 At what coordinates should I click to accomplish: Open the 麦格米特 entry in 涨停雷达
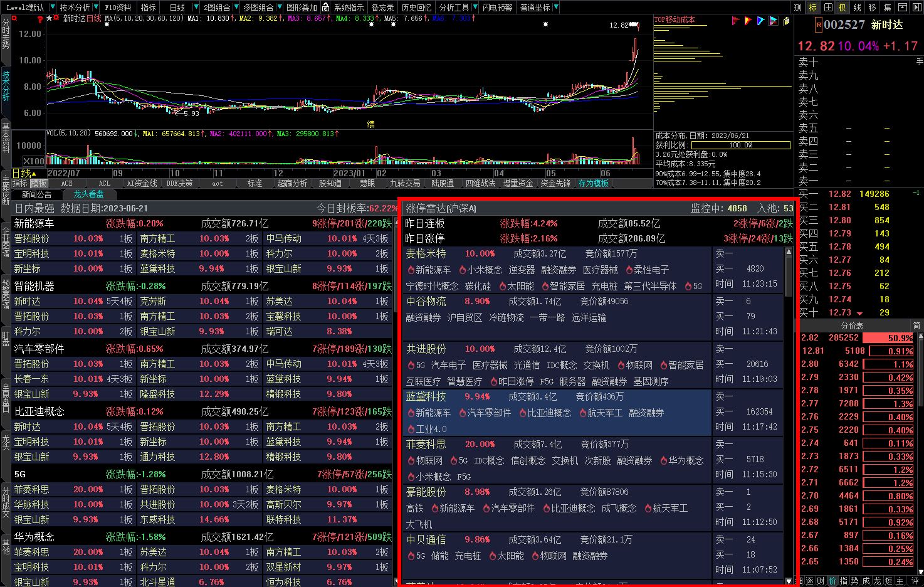[426, 253]
